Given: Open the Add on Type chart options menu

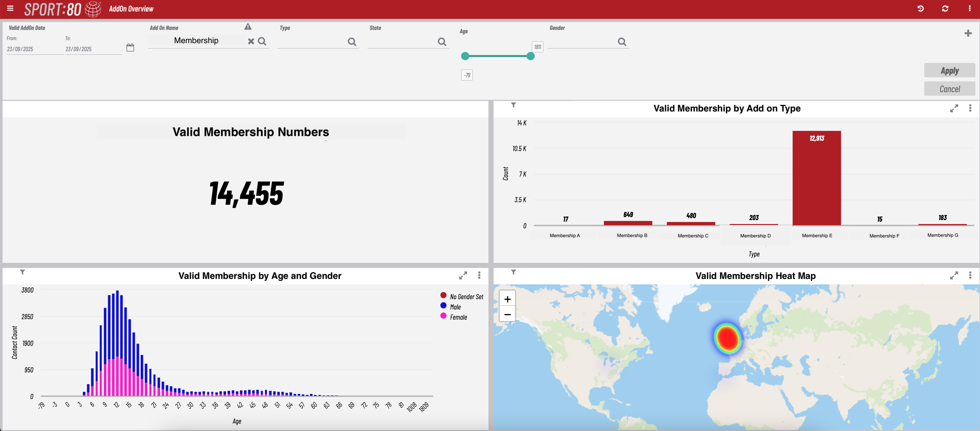Looking at the screenshot, I should [x=970, y=108].
